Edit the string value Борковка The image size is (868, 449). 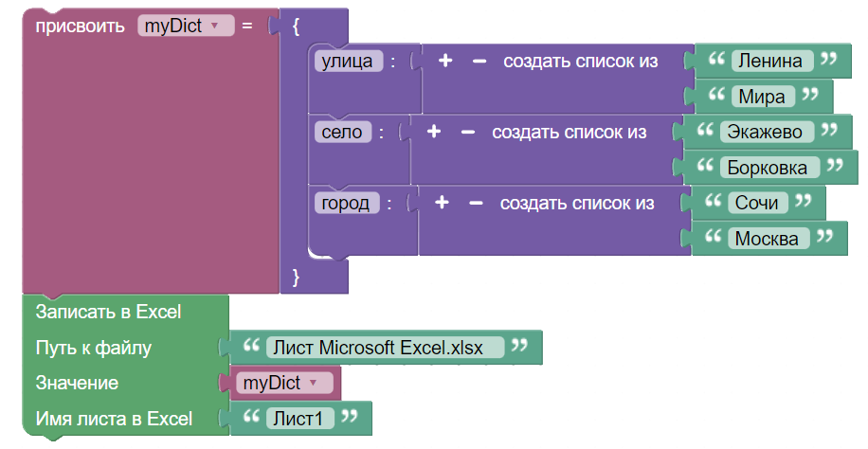tap(769, 168)
